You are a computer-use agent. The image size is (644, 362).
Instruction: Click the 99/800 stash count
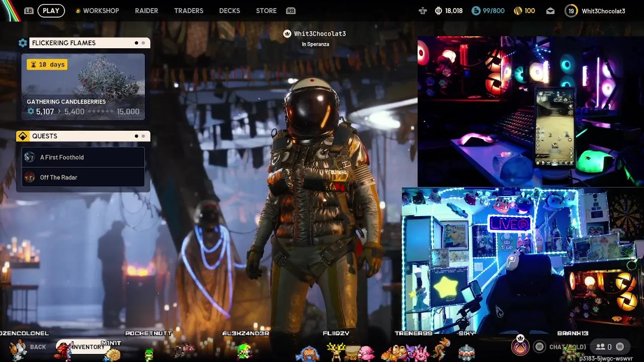click(x=494, y=11)
